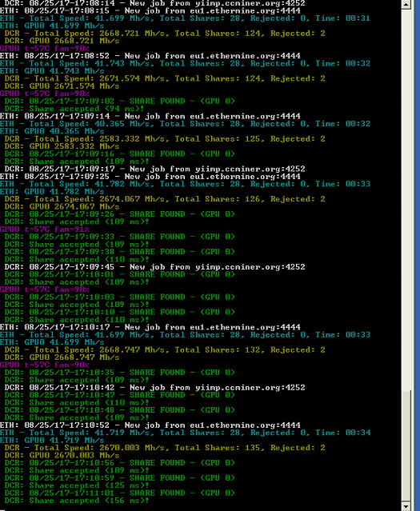This screenshot has width=420, height=511.
Task: Click the 'ETH: GPU0 41.719 Mh/s' line
Action: tap(52, 441)
